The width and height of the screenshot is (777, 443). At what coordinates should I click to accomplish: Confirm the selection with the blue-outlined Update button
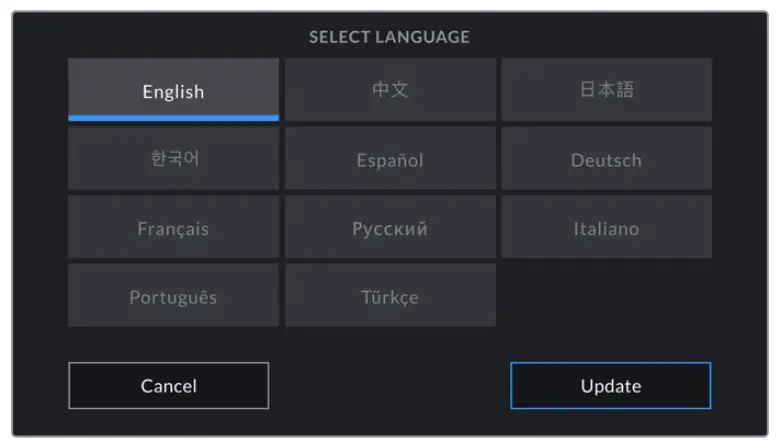(x=610, y=386)
